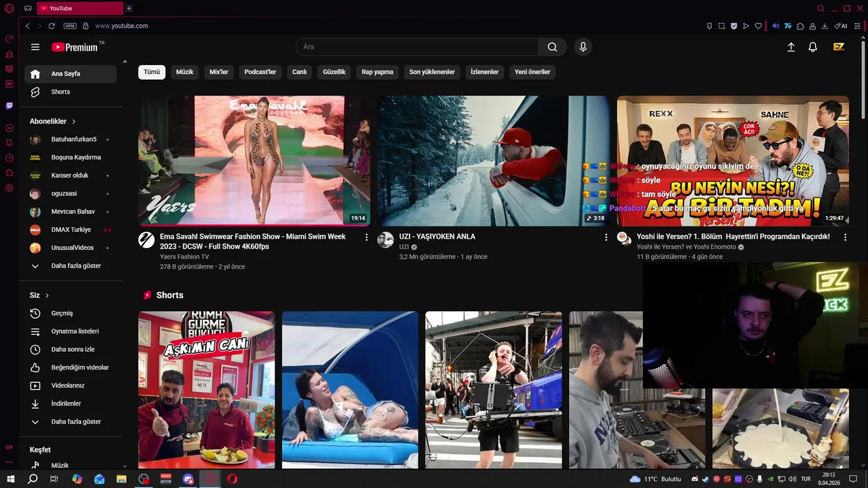Expand the Siz section chevron
868x488 pixels.
coord(47,296)
